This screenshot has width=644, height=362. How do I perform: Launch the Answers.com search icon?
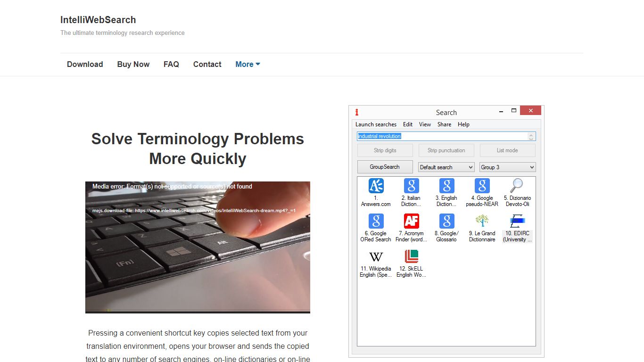point(376,186)
